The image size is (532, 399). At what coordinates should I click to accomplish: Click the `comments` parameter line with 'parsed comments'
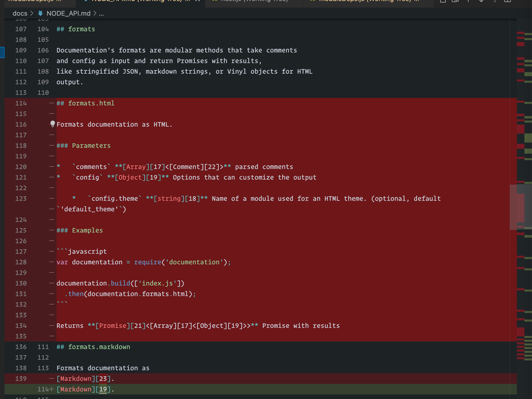click(x=175, y=167)
